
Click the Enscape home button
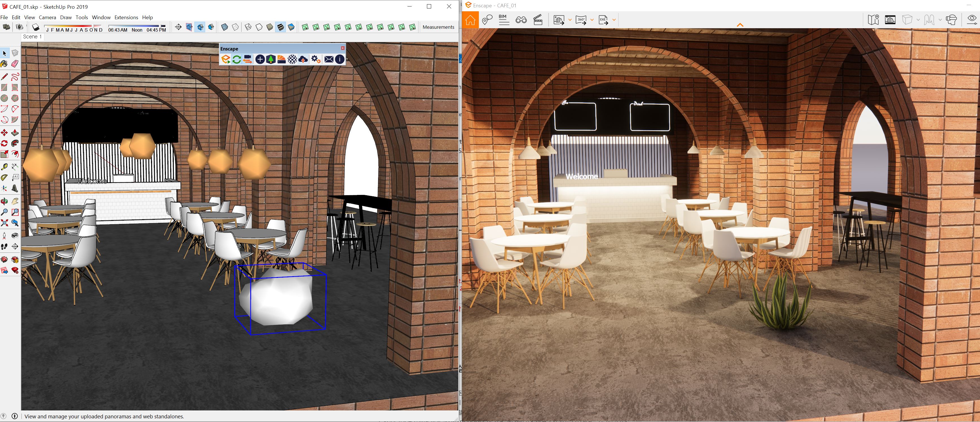470,20
